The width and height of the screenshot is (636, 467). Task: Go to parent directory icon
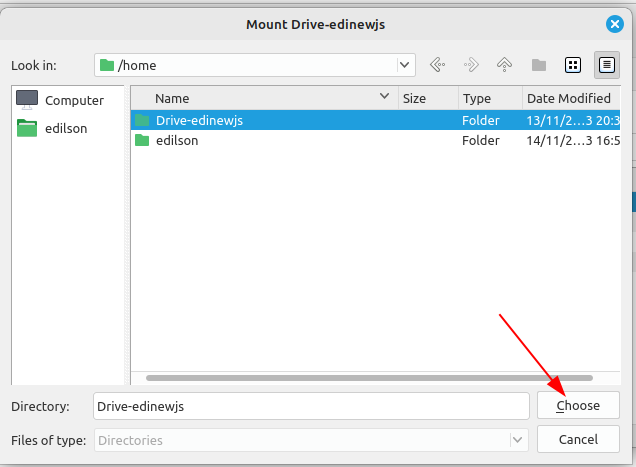[x=505, y=65]
